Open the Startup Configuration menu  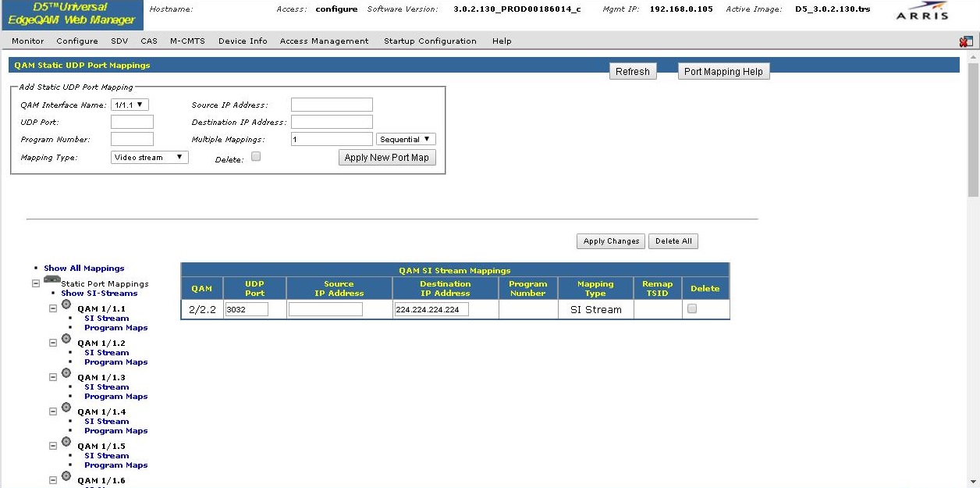(430, 41)
